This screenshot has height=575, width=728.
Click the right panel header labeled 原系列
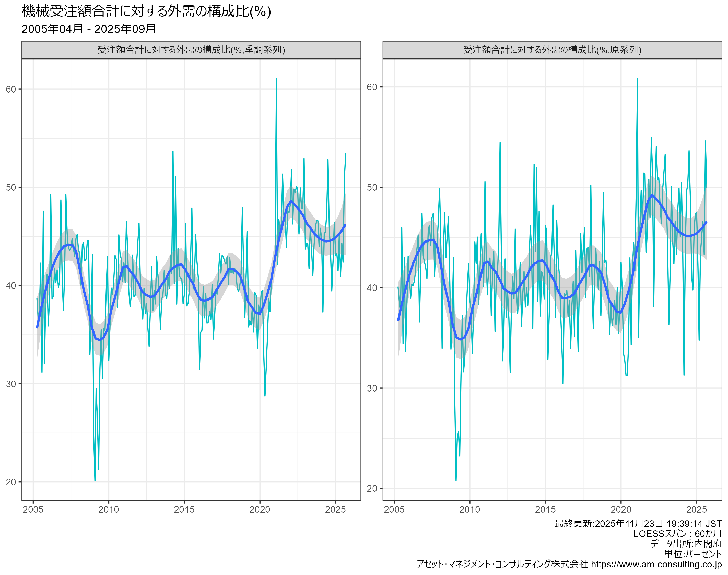click(552, 50)
